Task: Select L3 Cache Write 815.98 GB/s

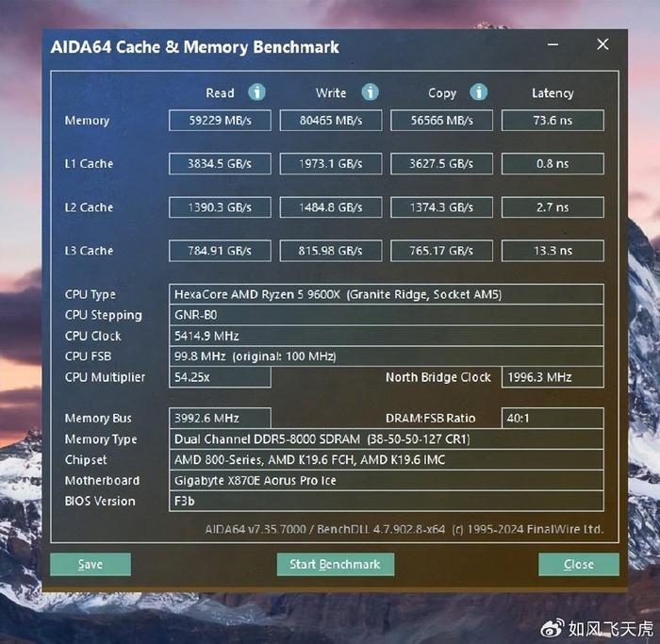Action: click(331, 251)
